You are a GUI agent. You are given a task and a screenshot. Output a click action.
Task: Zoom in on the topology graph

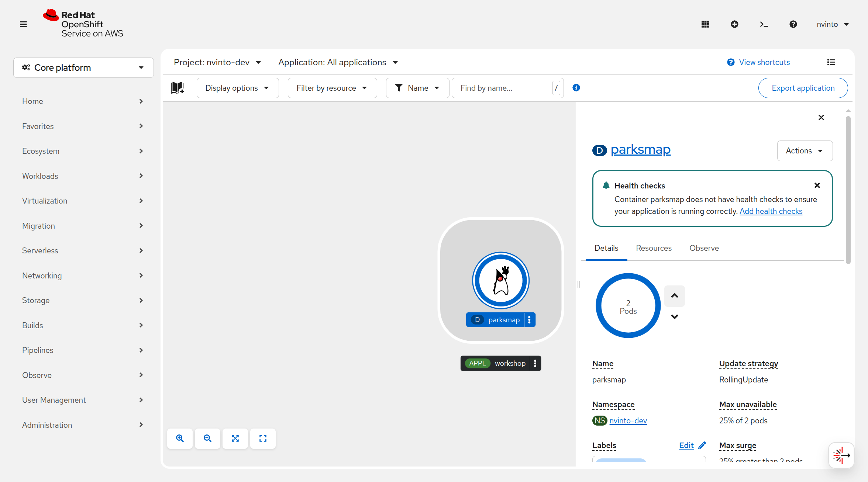point(180,438)
